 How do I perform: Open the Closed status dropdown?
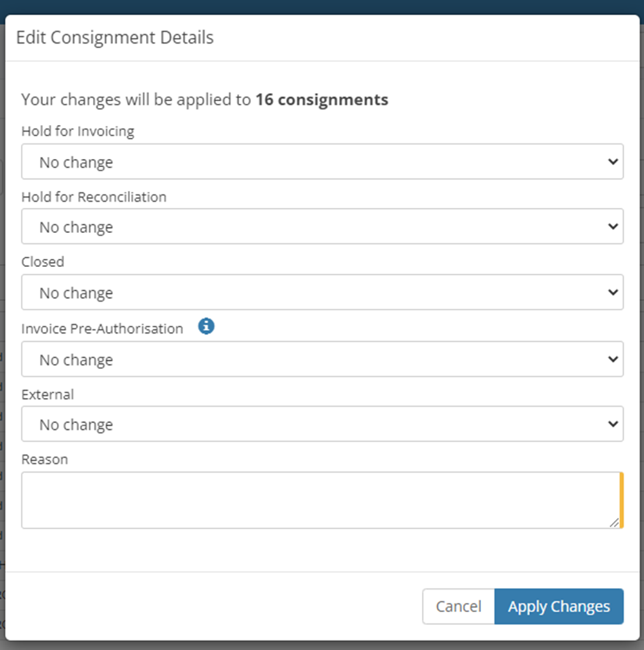point(322,293)
